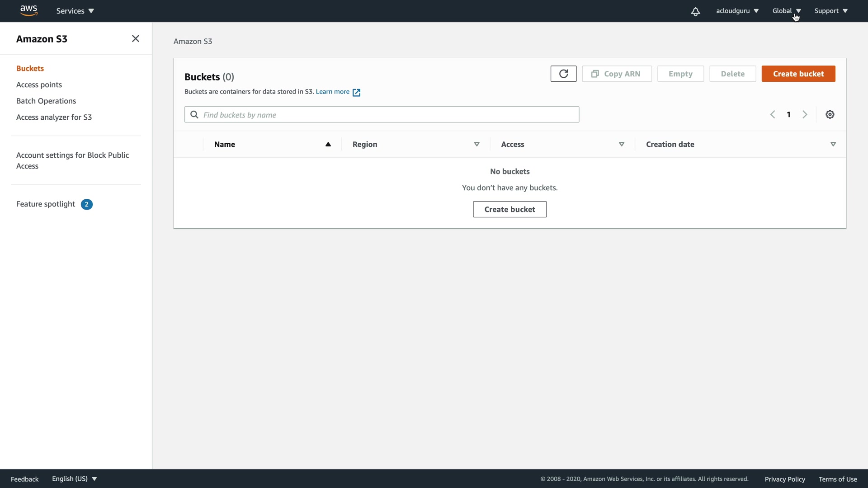
Task: Sort buckets by Name ascending arrow
Action: point(328,145)
